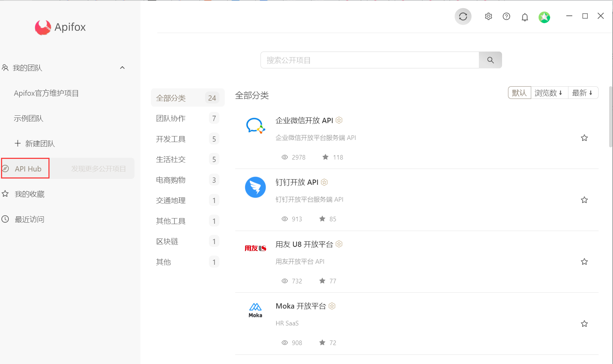This screenshot has width=613, height=364.
Task: Select the 电商购物 category
Action: [187, 180]
